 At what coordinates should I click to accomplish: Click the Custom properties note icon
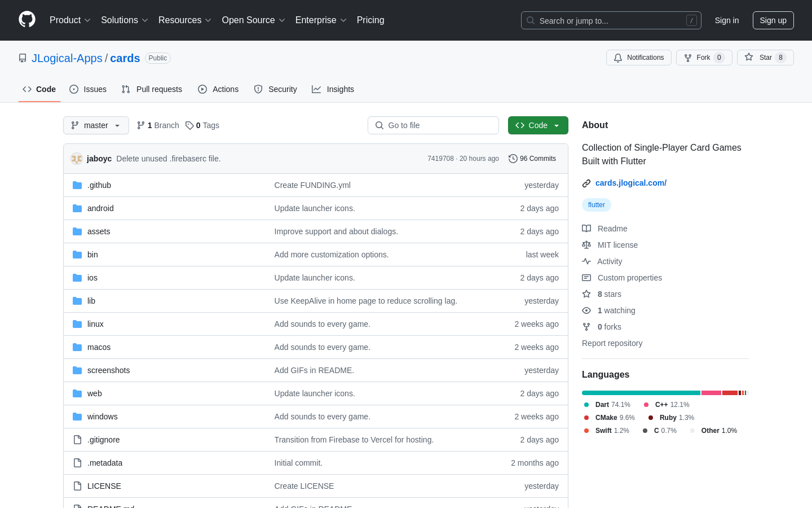pos(586,278)
